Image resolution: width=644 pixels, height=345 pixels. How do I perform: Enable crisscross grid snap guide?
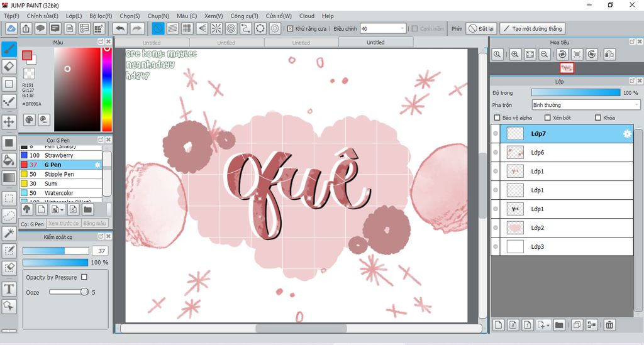tap(187, 29)
